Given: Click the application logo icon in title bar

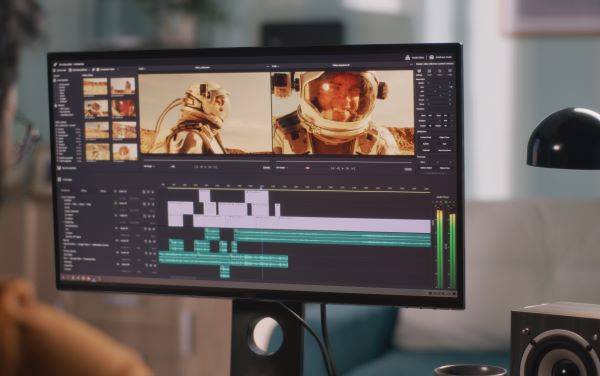Looking at the screenshot, I should [55, 64].
